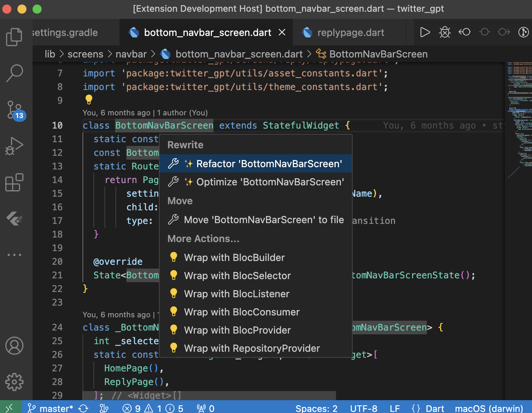Click the git graph icon in status bar
532x413 pixels.
pyautogui.click(x=104, y=408)
